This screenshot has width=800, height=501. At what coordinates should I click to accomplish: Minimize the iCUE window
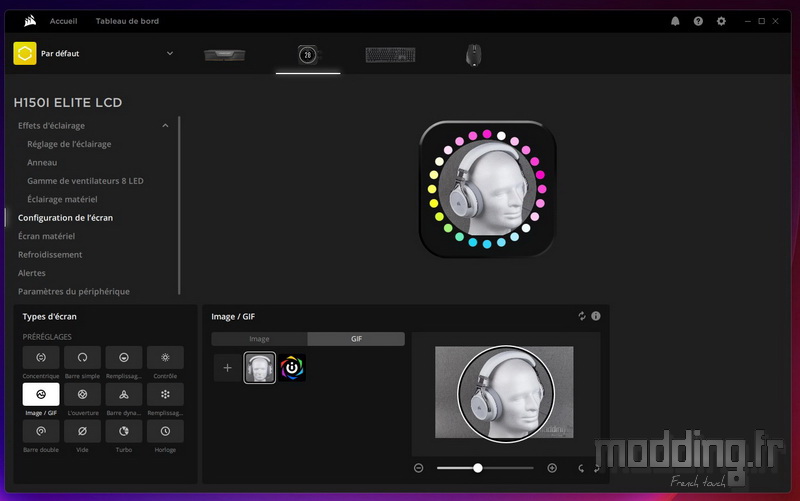pyautogui.click(x=747, y=21)
